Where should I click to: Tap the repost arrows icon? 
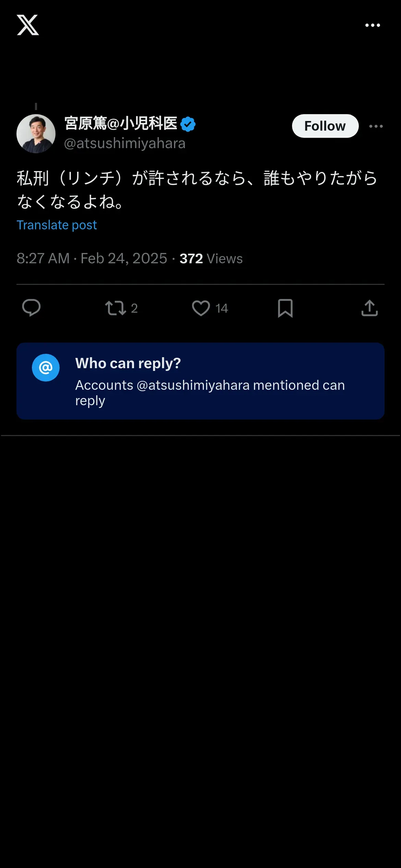pyautogui.click(x=116, y=308)
